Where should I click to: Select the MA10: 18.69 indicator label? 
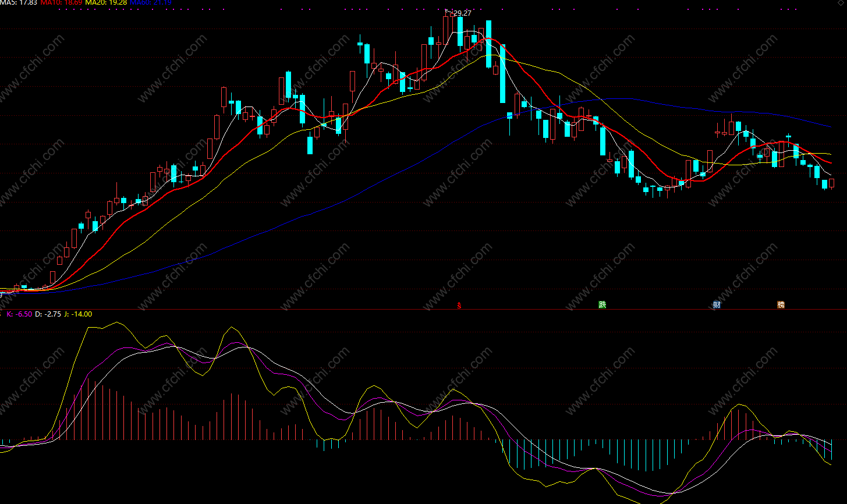(61, 2)
